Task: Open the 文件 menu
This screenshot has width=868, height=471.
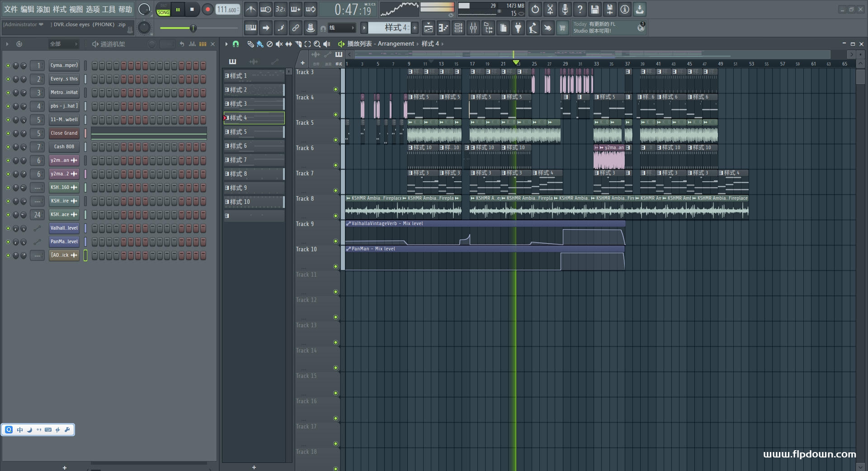Action: tap(11, 9)
